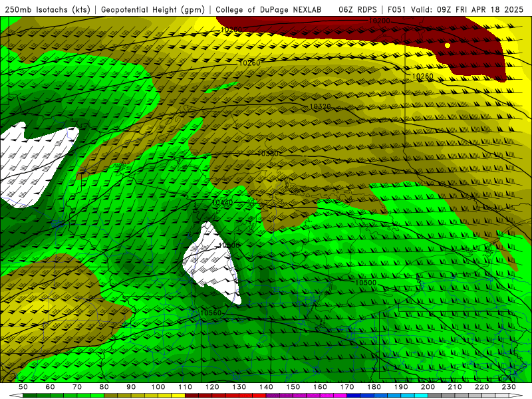The width and height of the screenshot is (532, 399).
Task: Click the 10500 contour label in the green region
Action: 366,283
